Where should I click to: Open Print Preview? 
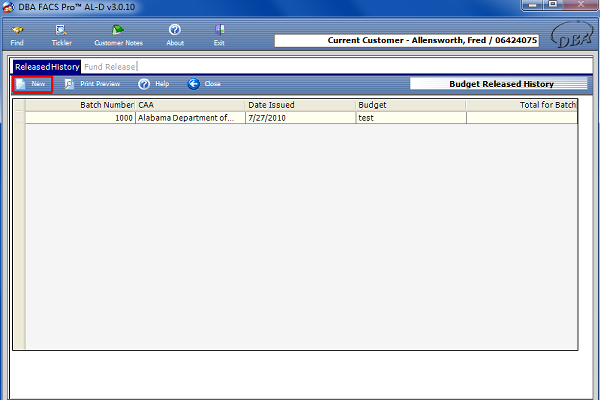92,84
